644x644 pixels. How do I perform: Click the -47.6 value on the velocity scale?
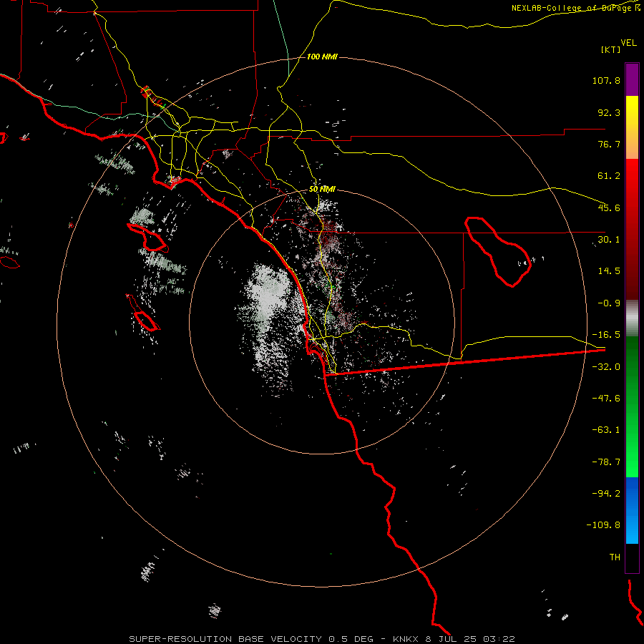[606, 399]
